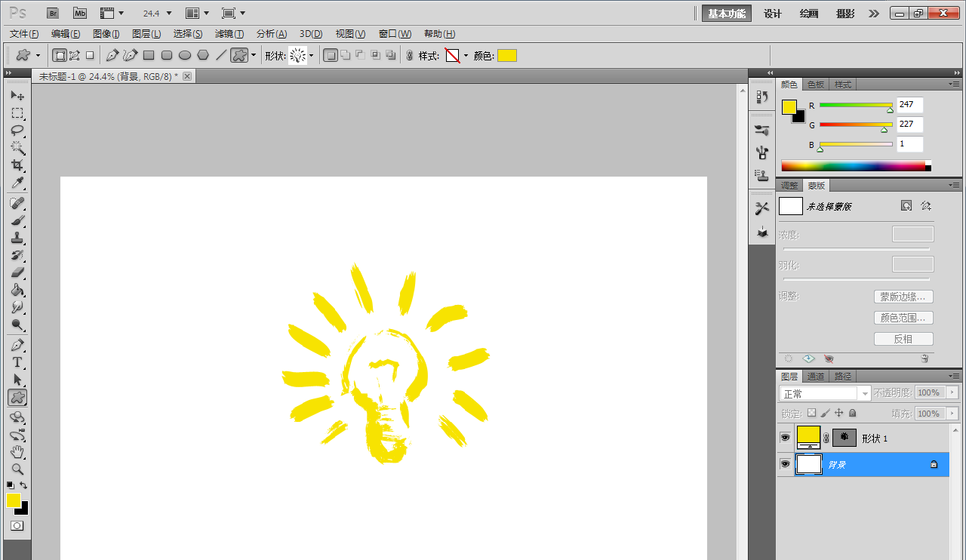966x560 pixels.
Task: Select the Hand tool
Action: pos(17,452)
